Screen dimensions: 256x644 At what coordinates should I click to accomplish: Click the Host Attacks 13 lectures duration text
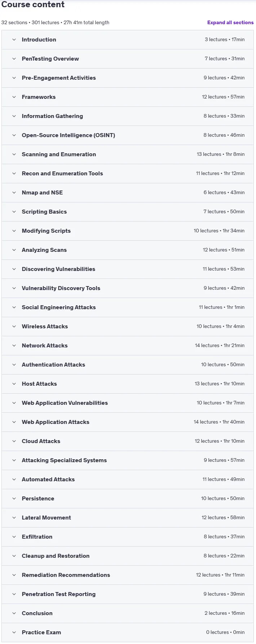point(220,384)
